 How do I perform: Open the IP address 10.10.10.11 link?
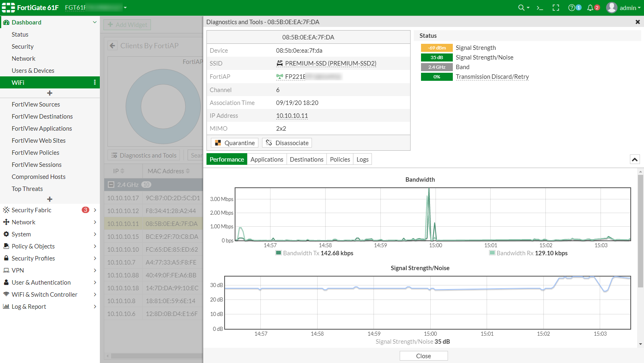point(292,116)
